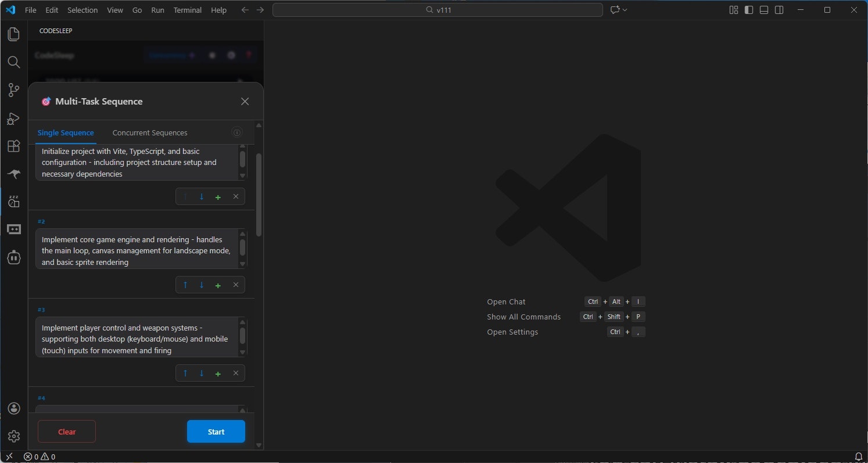Image resolution: width=868 pixels, height=463 pixels.
Task: Open the Run and Debug view
Action: pyautogui.click(x=14, y=119)
